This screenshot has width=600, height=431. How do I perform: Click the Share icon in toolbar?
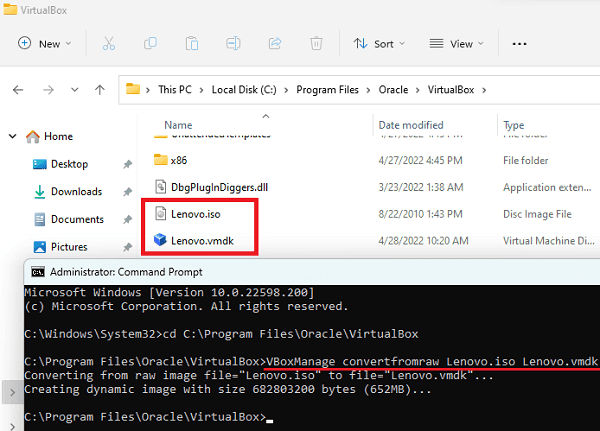(275, 44)
